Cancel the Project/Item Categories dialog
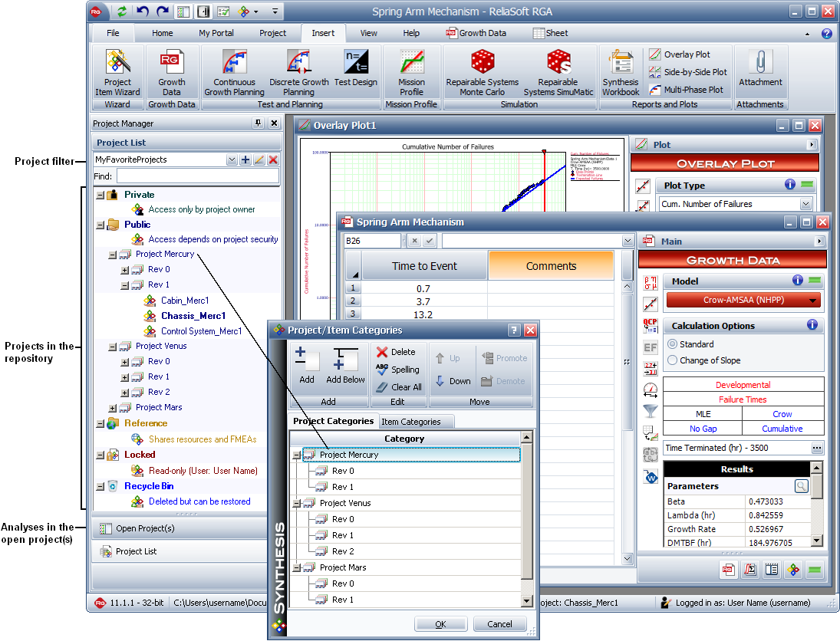840x641 pixels. point(500,624)
